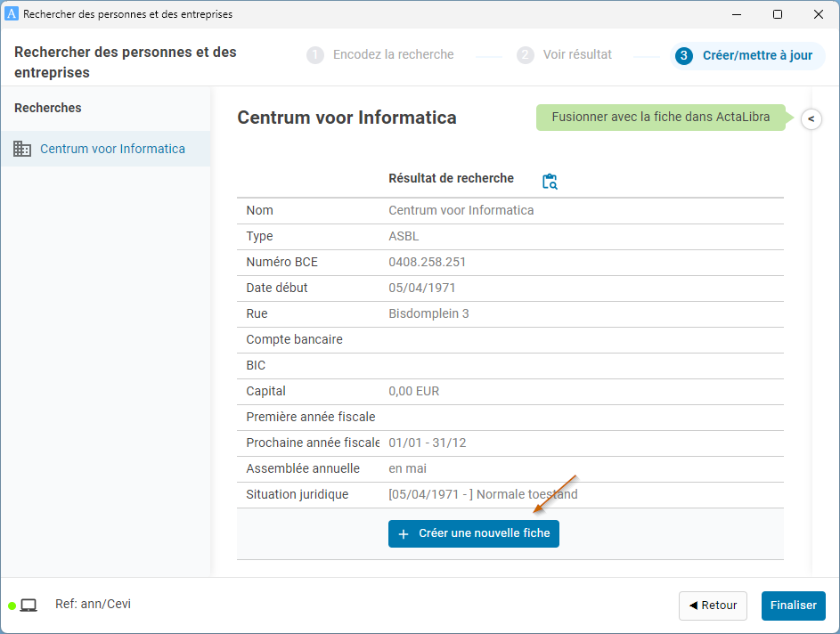The height and width of the screenshot is (634, 840).
Task: Select step 3 Créer/mettre à jour
Action: point(747,56)
